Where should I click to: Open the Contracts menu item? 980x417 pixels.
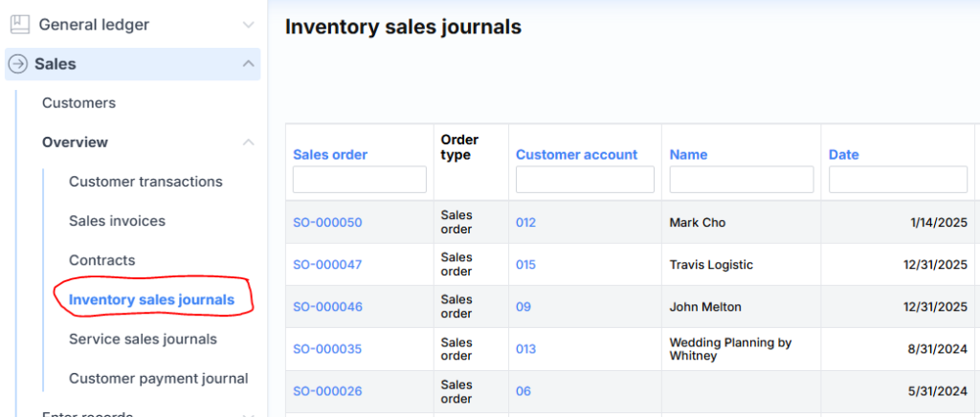(101, 260)
